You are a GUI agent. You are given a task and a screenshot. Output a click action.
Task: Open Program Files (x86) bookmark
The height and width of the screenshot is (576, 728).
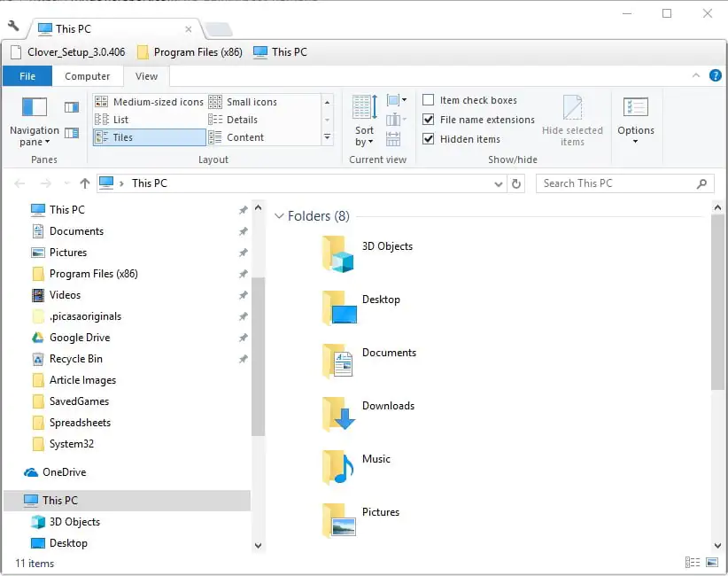pyautogui.click(x=188, y=52)
